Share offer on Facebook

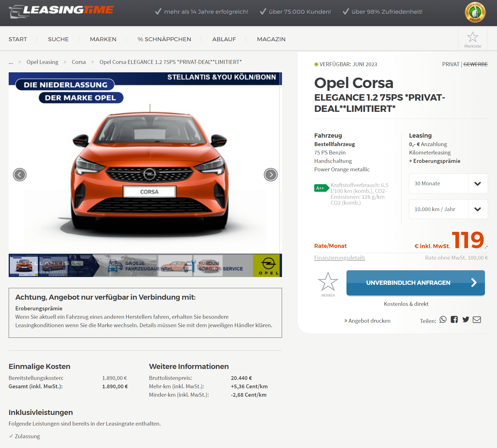(x=454, y=320)
